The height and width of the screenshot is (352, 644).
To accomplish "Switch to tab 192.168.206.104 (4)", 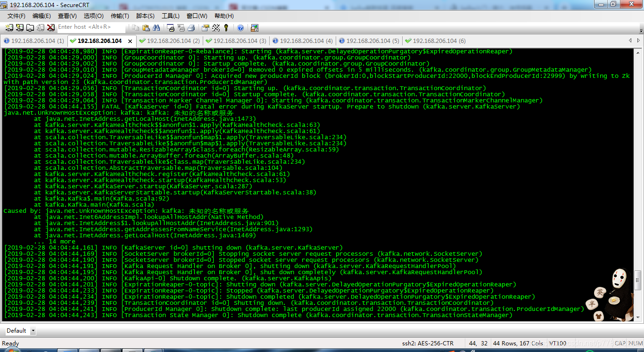I will pos(303,41).
